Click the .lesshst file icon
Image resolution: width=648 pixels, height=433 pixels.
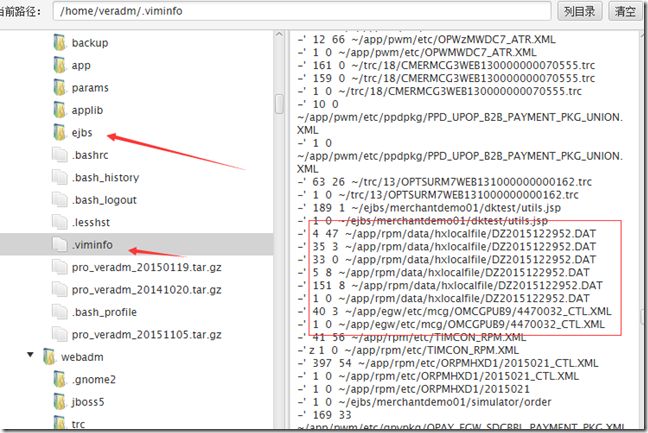(60, 222)
